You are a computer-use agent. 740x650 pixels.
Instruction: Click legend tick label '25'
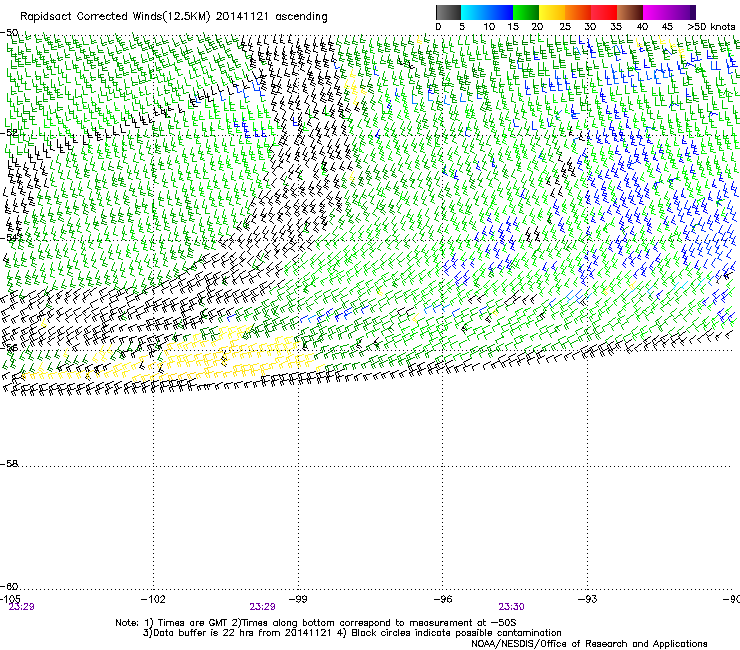(565, 27)
